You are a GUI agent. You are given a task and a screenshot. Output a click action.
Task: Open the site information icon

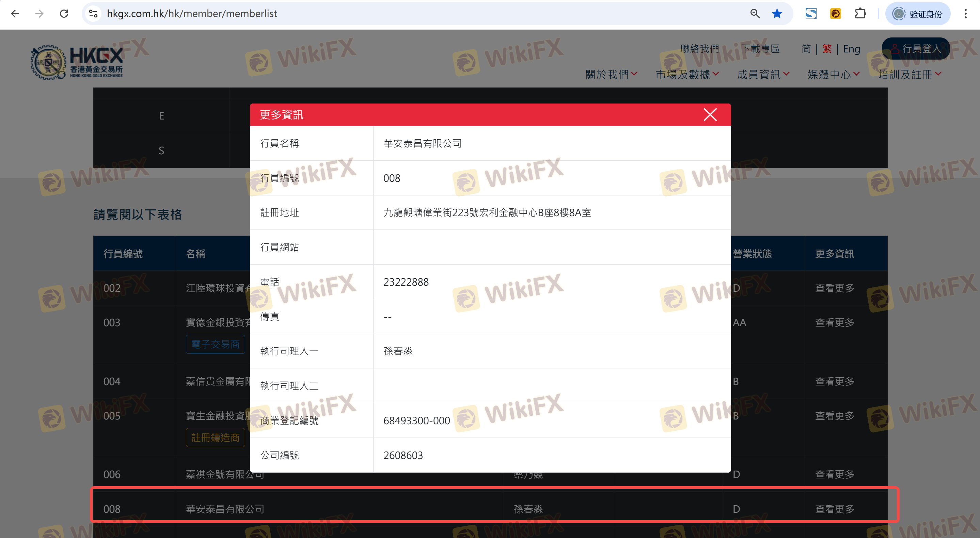point(93,14)
